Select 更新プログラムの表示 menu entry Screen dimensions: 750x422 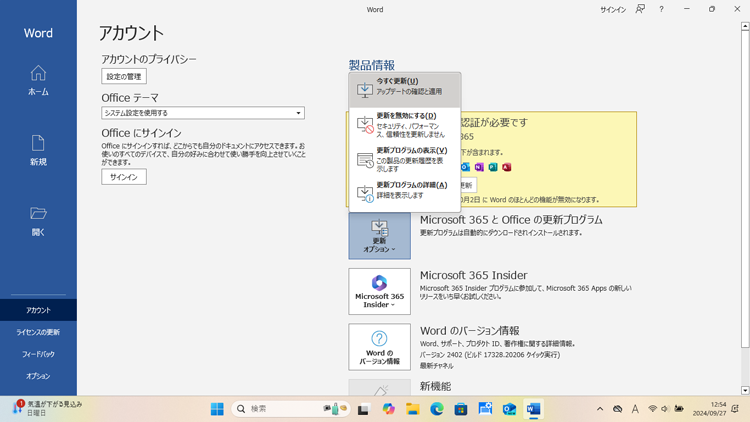405,159
